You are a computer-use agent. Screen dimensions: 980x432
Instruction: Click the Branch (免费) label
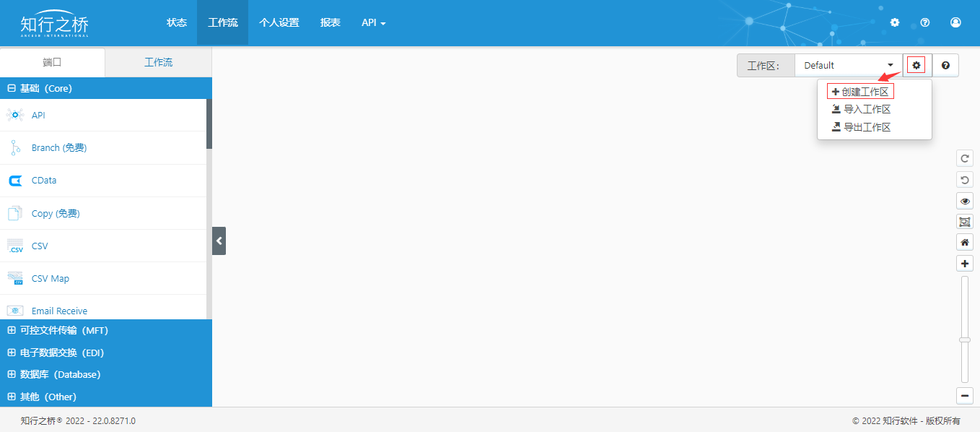[x=59, y=148]
